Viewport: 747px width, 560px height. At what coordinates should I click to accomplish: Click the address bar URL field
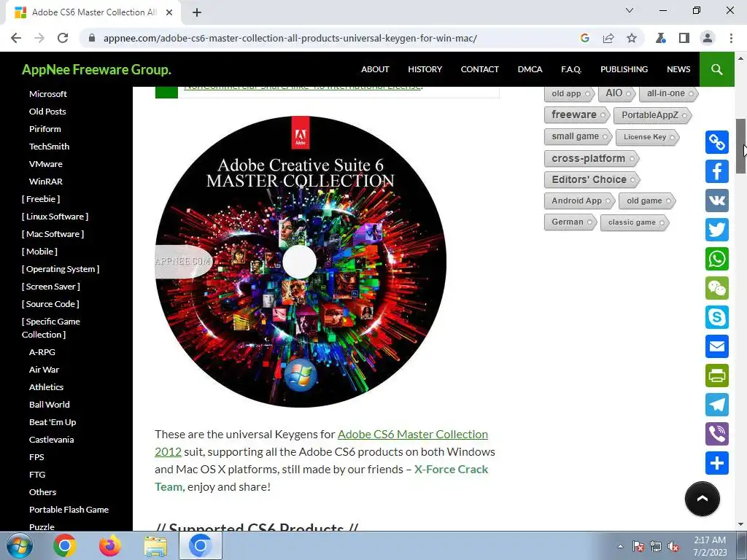click(290, 38)
